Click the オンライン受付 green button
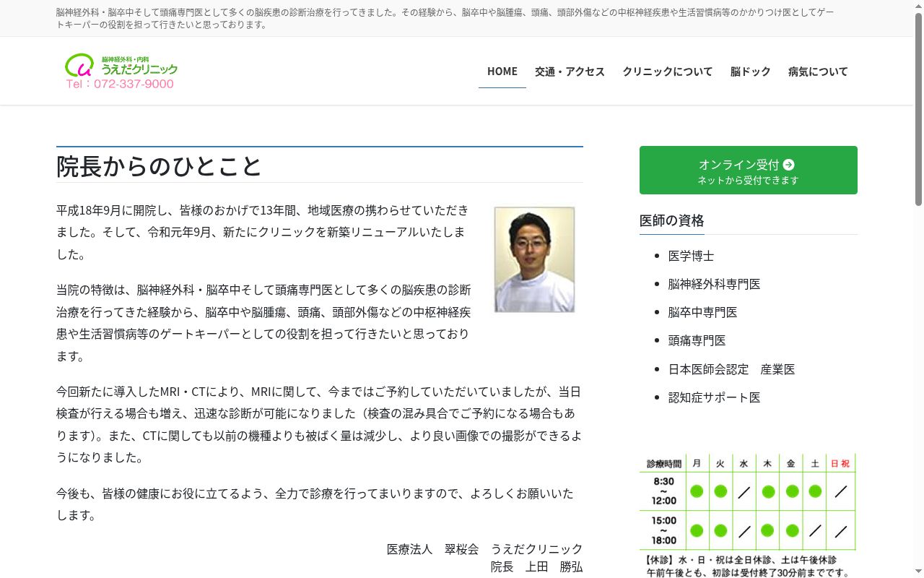Viewport: 924px width, 578px height. [749, 171]
